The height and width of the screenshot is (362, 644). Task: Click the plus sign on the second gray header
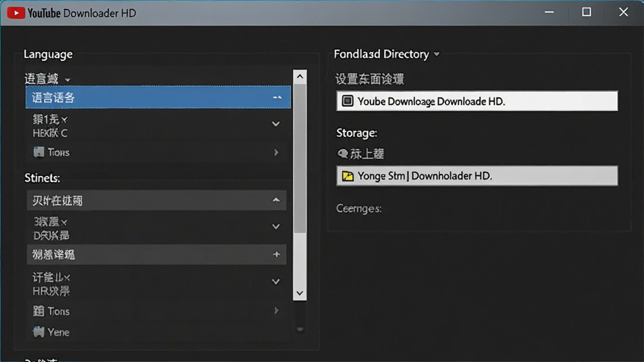[x=277, y=255]
